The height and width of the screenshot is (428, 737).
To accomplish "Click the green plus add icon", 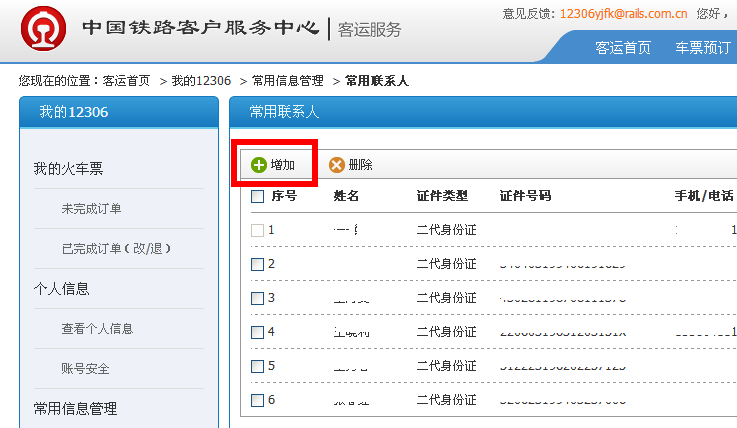I will 259,165.
